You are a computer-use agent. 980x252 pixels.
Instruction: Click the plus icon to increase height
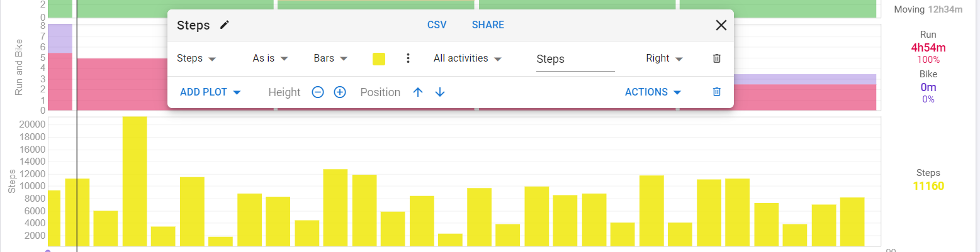[x=340, y=92]
